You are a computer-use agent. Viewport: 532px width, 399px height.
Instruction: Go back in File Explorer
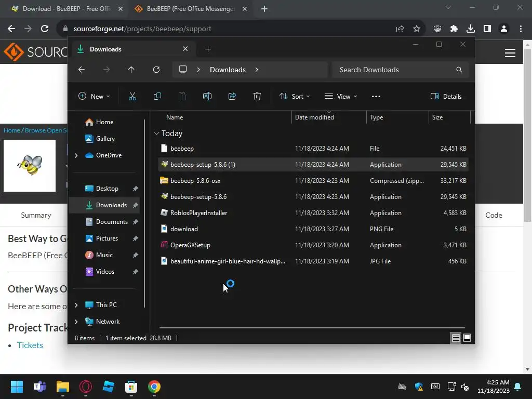[82, 70]
